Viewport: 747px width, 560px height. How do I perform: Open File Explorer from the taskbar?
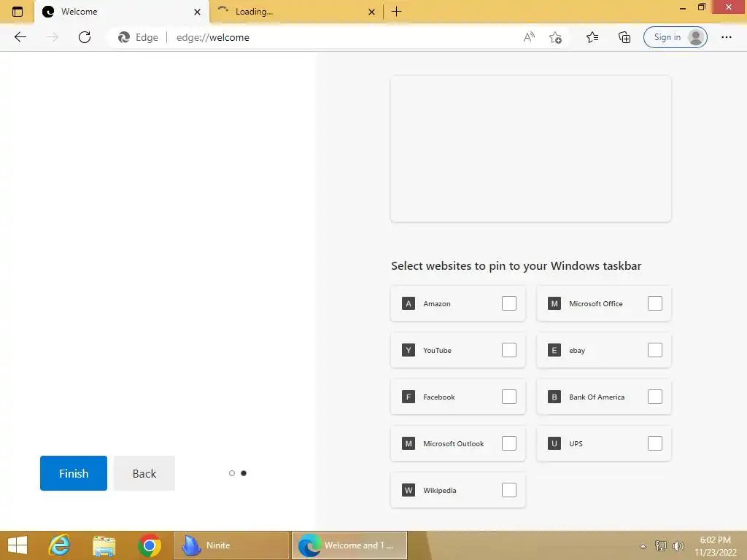104,545
